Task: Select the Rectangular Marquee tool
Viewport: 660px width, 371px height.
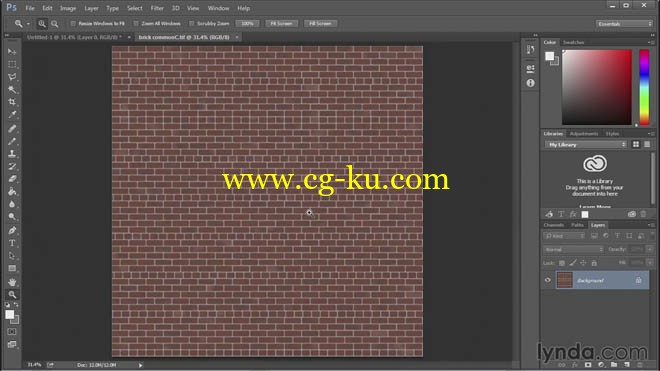Action: tap(12, 64)
